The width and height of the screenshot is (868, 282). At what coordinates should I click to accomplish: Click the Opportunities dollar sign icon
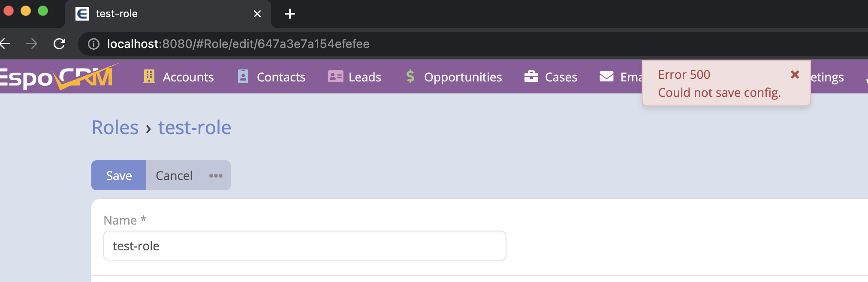tap(410, 77)
